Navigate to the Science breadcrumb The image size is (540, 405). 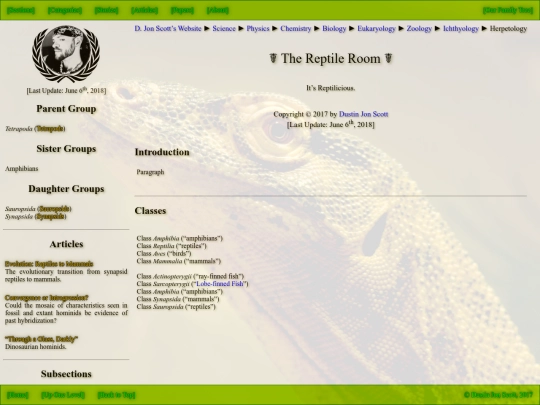[x=224, y=29]
